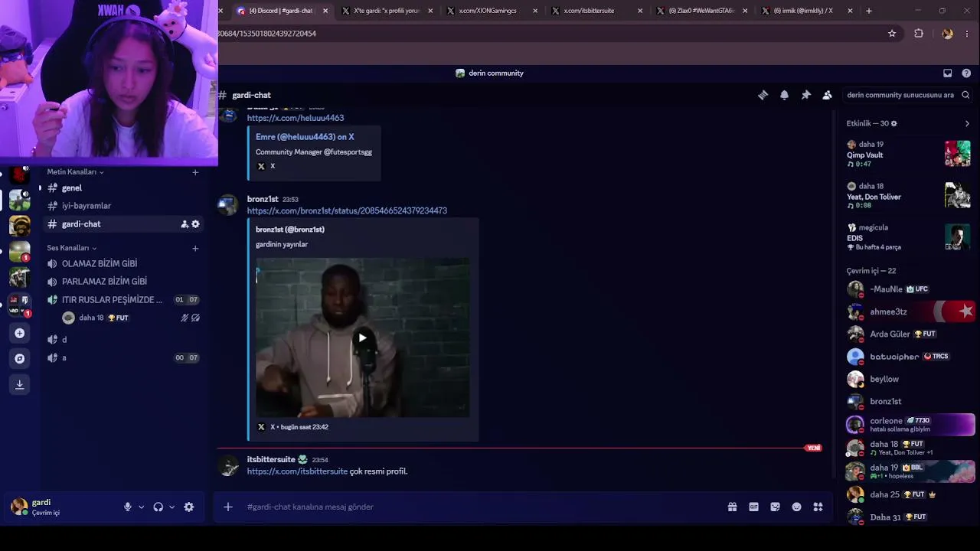
Task: Open the Emre (@heluuu4463) on X embed title
Action: (x=305, y=137)
